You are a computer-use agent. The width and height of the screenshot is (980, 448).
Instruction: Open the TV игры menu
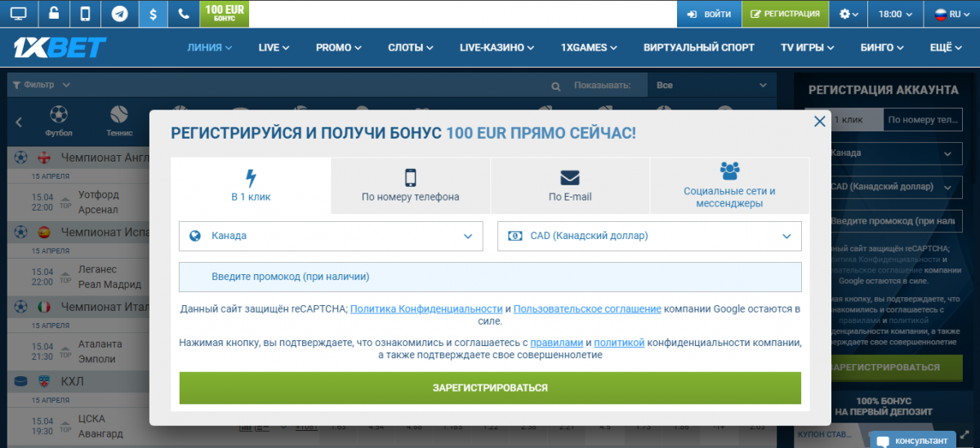(x=809, y=47)
